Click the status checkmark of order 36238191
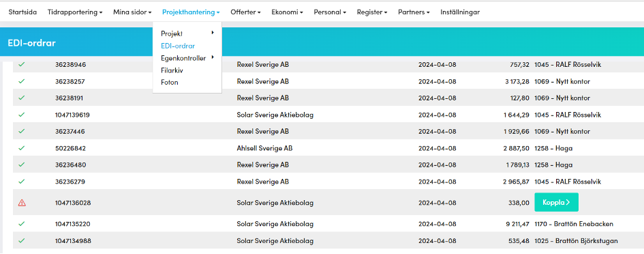Image resolution: width=644 pixels, height=254 pixels. point(22,98)
